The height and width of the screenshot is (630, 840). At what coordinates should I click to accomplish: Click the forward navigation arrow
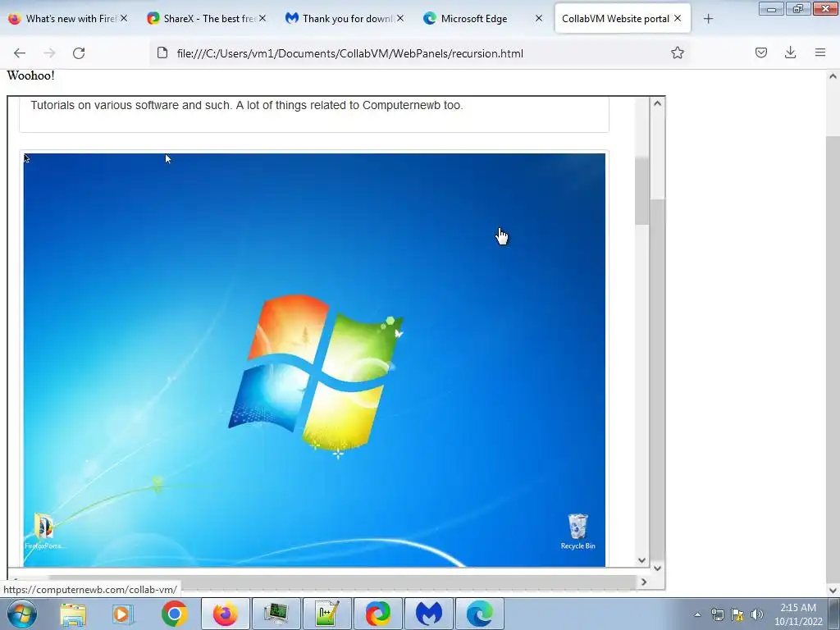pyautogui.click(x=49, y=53)
